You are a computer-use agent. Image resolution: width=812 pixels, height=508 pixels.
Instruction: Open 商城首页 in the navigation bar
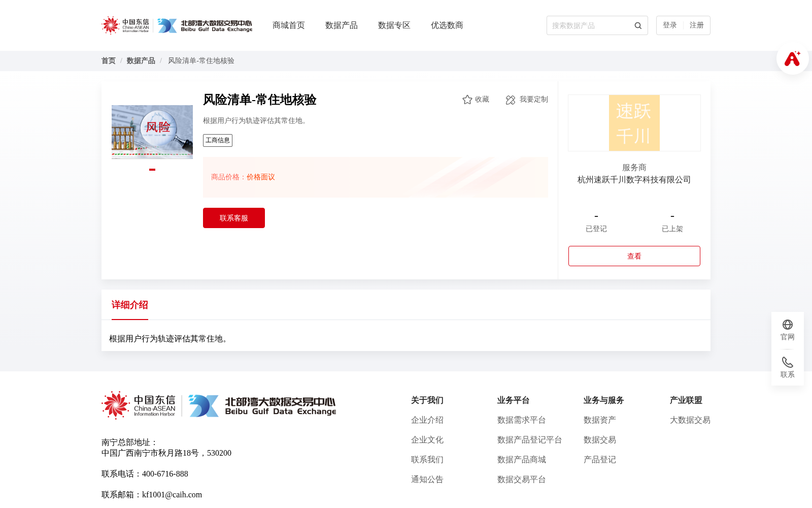[x=289, y=25]
